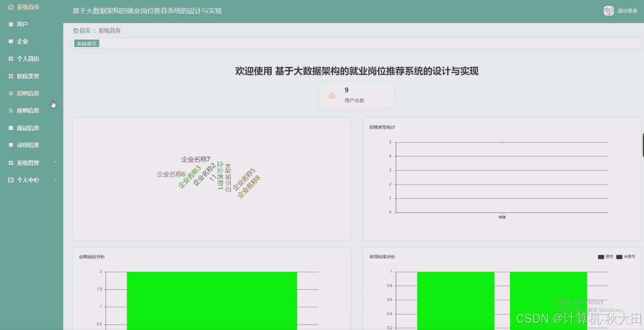Toggle the 录用 legend item
The width and height of the screenshot is (644, 330).
[x=605, y=257]
